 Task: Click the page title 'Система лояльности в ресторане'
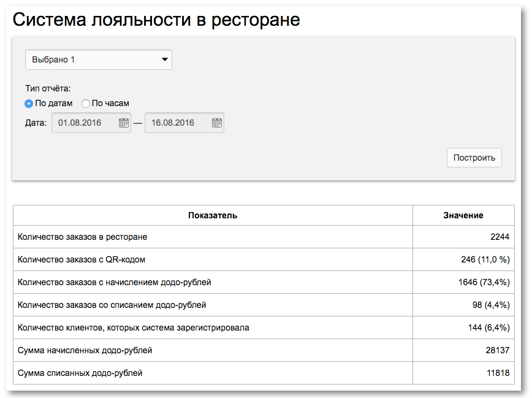click(x=156, y=20)
